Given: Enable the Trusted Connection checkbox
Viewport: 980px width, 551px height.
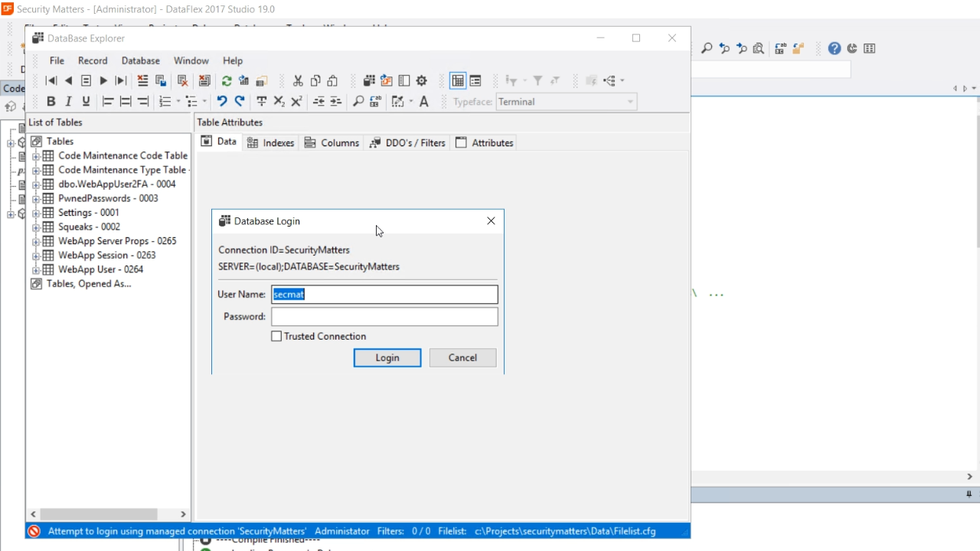Looking at the screenshot, I should (x=277, y=337).
